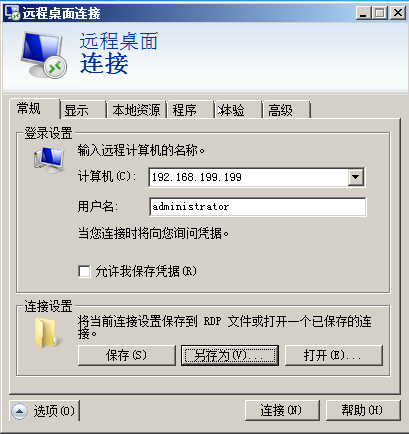Click the round arrow icon beside 选项
Viewport: 409px width, 434px height.
(x=20, y=411)
